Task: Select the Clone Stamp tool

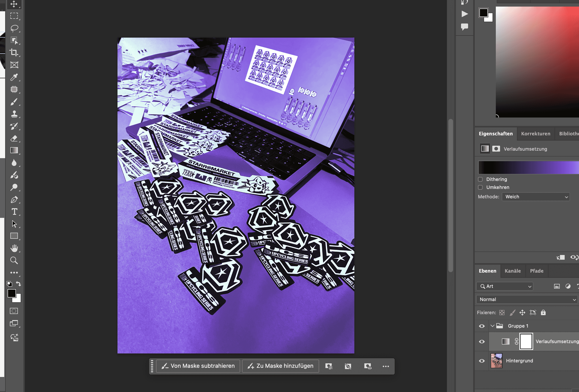Action: tap(14, 114)
